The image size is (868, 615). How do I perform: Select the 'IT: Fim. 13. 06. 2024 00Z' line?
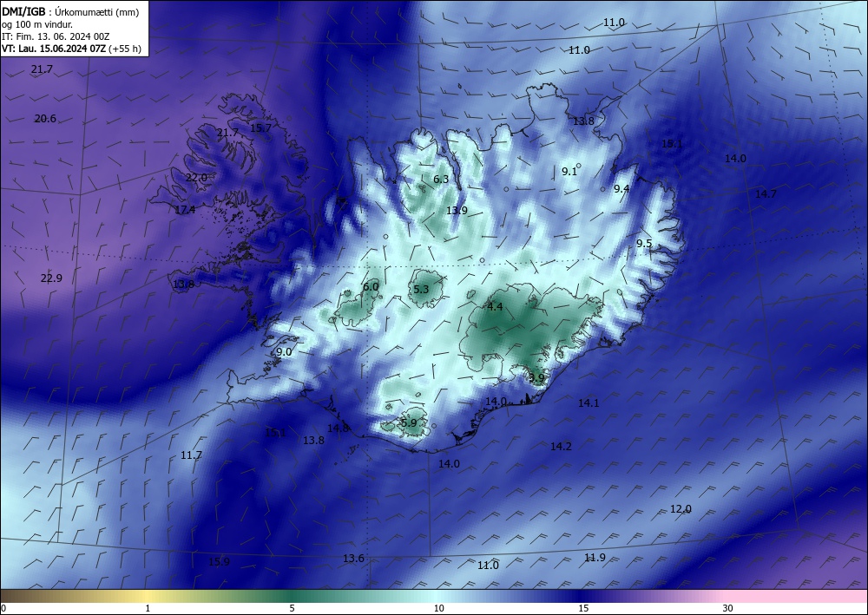point(56,36)
